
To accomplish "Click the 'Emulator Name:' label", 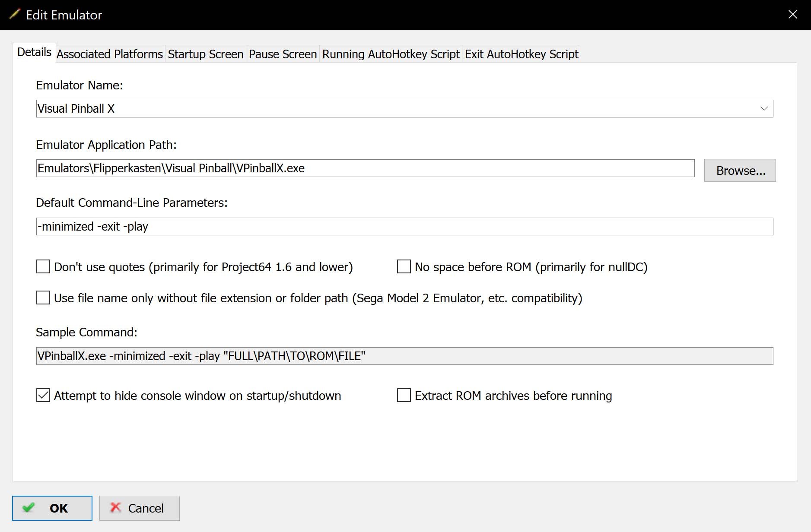I will [80, 85].
